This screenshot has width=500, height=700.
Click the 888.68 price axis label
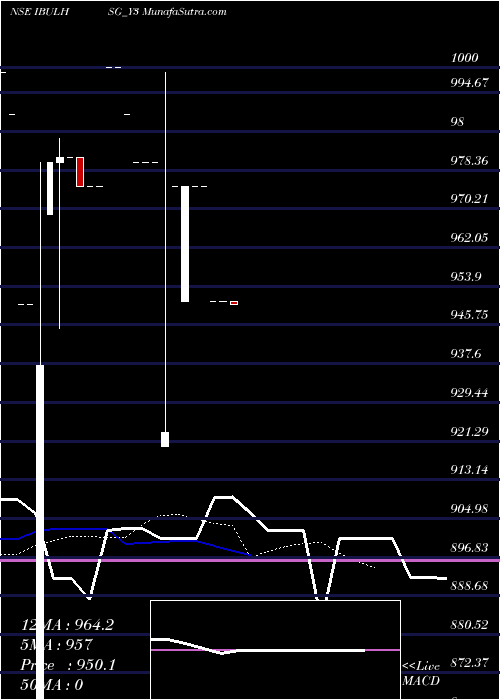469,585
